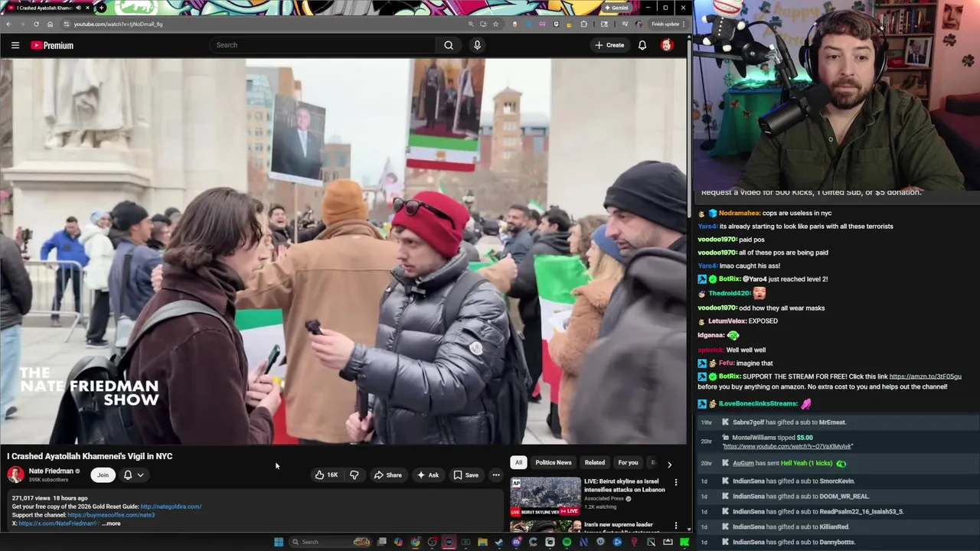This screenshot has height=551, width=980.
Task: Expand the description with '...more'
Action: (112, 523)
